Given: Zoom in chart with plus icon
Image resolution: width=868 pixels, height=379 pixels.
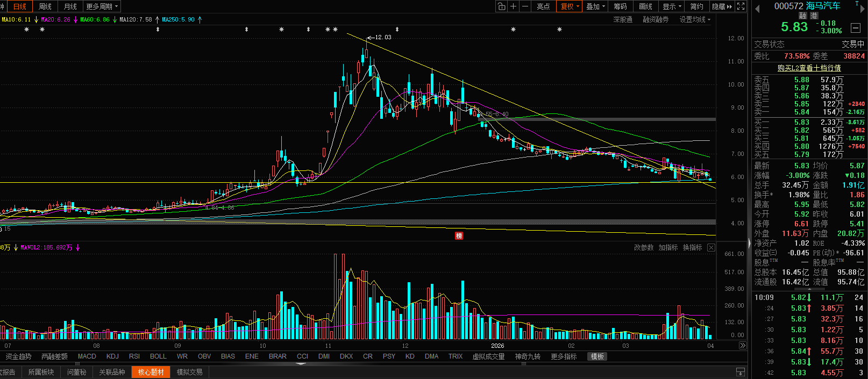Looking at the screenshot, I should point(514,6).
